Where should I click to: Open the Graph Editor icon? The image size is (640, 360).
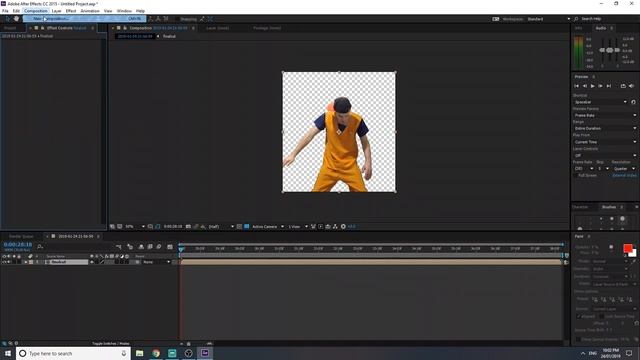(x=170, y=247)
